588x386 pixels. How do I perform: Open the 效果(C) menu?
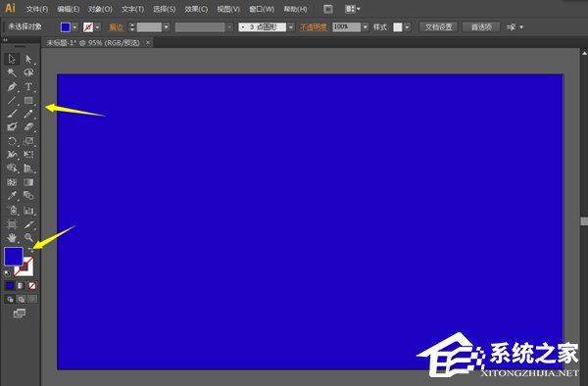click(x=196, y=9)
